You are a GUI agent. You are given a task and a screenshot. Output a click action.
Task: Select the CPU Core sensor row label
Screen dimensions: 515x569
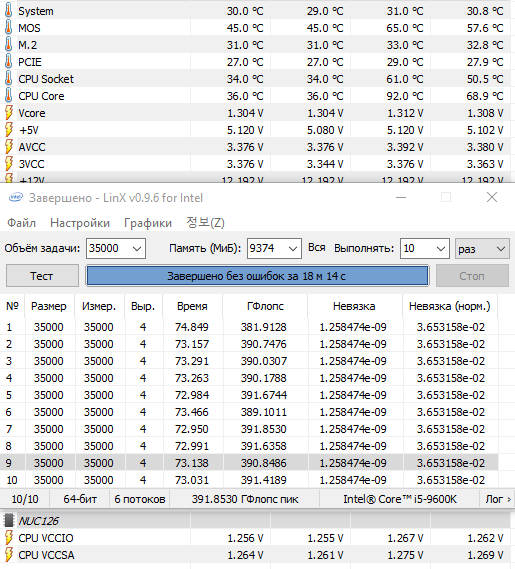click(41, 96)
